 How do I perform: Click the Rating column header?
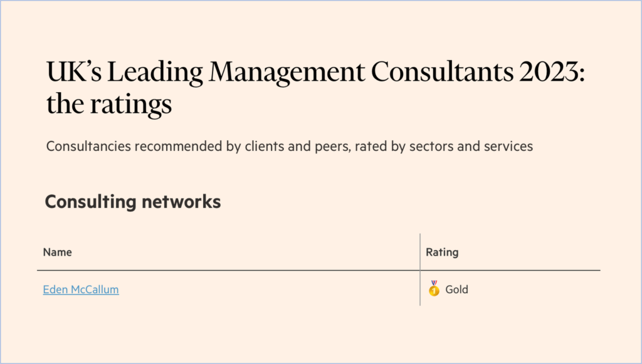[x=442, y=252]
